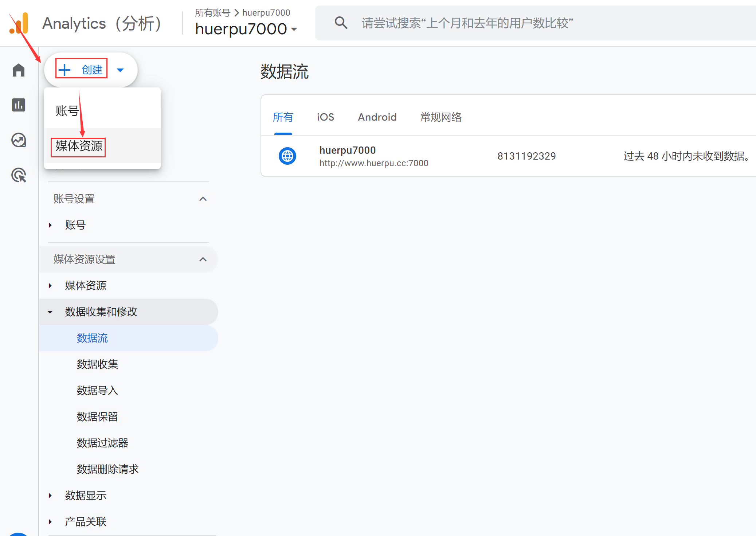Viewport: 756px width, 536px height.
Task: Click stream URL http://www.huerpu.cc:7000
Action: coord(374,163)
